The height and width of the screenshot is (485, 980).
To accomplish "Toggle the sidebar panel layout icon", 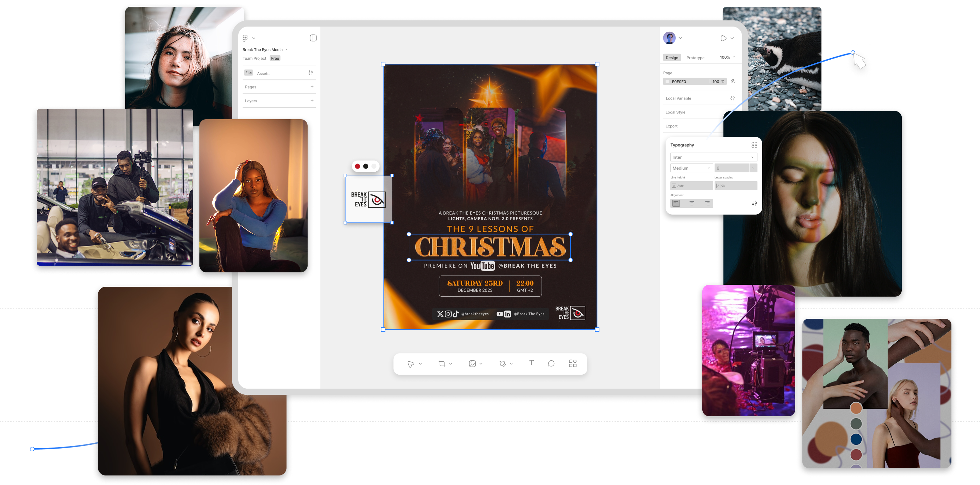I will [313, 38].
